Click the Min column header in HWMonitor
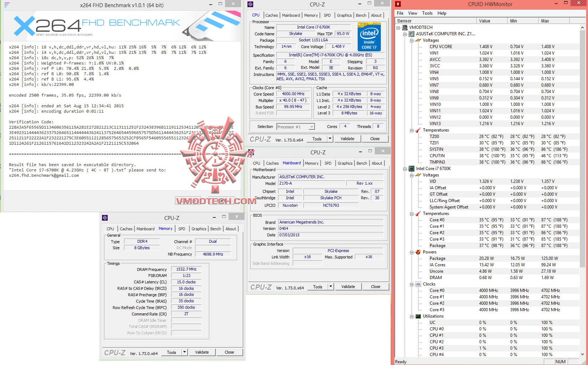The height and width of the screenshot is (365, 588). click(x=523, y=21)
